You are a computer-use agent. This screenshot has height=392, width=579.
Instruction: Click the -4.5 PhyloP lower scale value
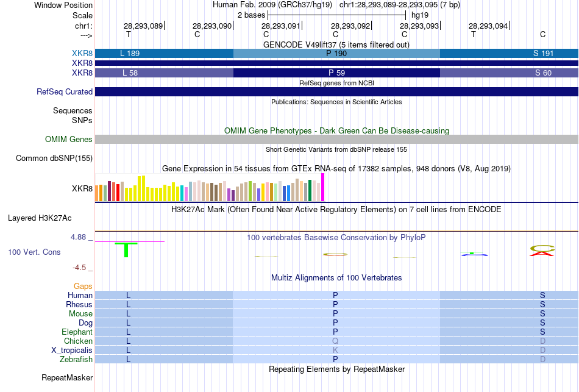[79, 268]
